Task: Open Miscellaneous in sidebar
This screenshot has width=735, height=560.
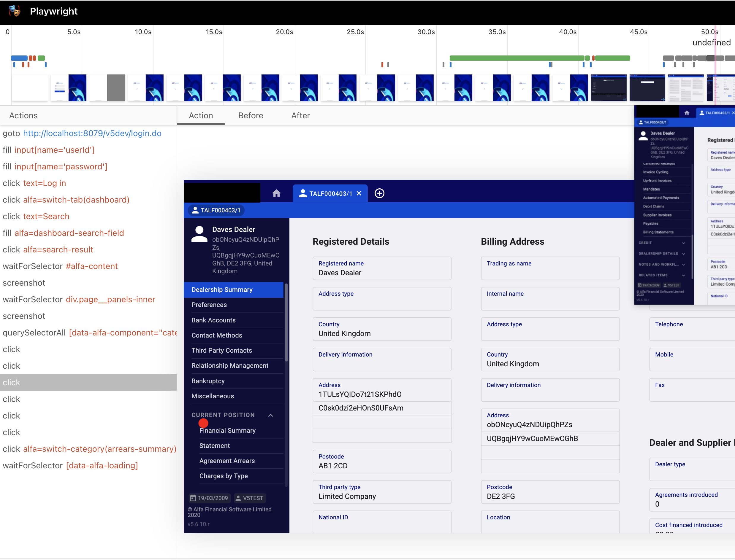Action: click(234, 396)
